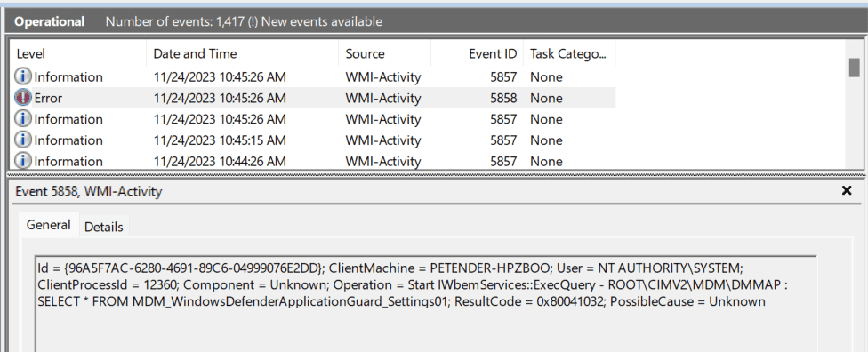Viewport: 868px width, 352px height.
Task: Click the event description text box
Action: coord(426,303)
